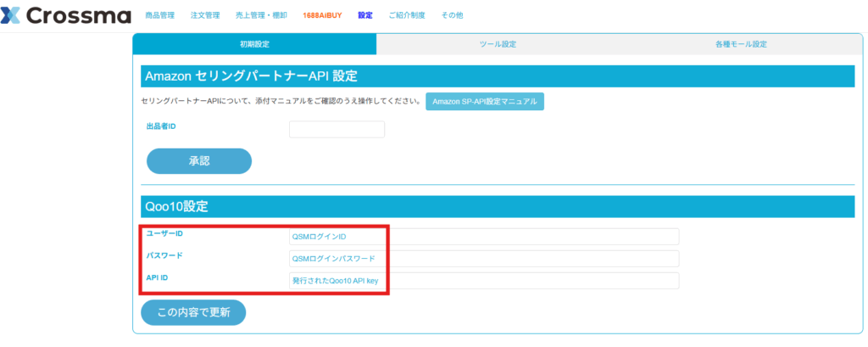Switch to the ツール設定 tab
Screen dimensions: 868x347
[x=498, y=44]
